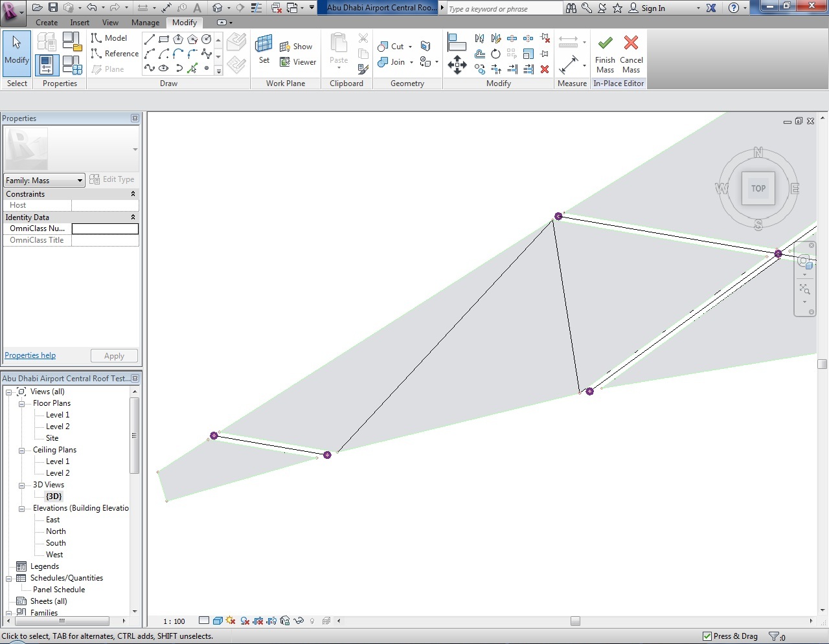Activate the Move tool in Modify panel
829x644 pixels.
tap(457, 64)
